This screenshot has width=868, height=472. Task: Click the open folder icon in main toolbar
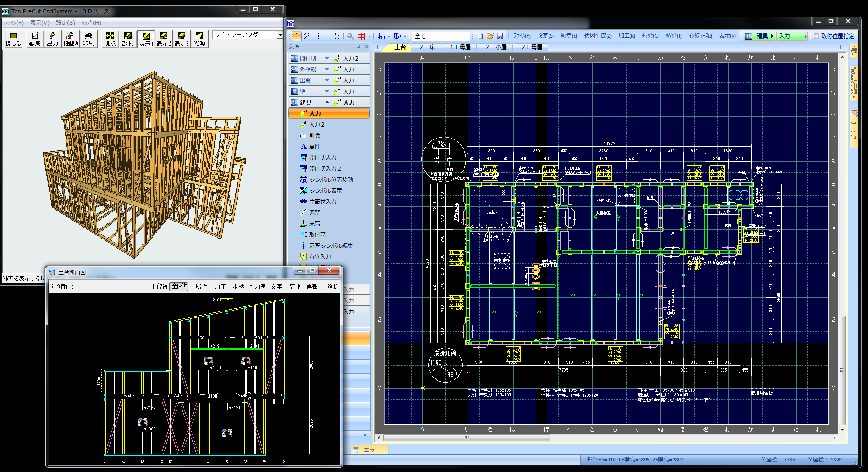click(490, 36)
